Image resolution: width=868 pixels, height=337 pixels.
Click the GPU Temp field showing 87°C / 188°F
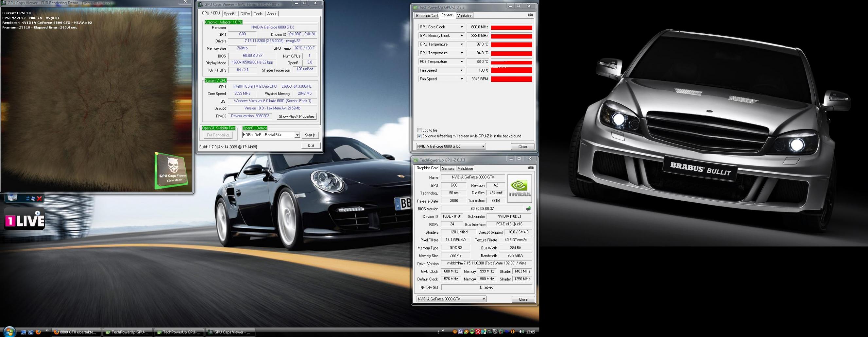tap(305, 48)
